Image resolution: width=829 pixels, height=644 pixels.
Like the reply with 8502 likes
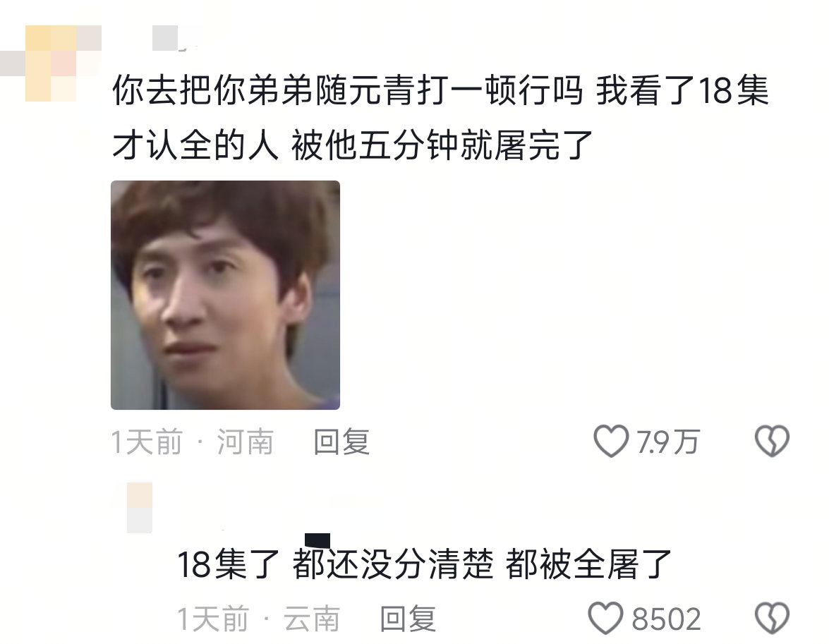point(605,618)
